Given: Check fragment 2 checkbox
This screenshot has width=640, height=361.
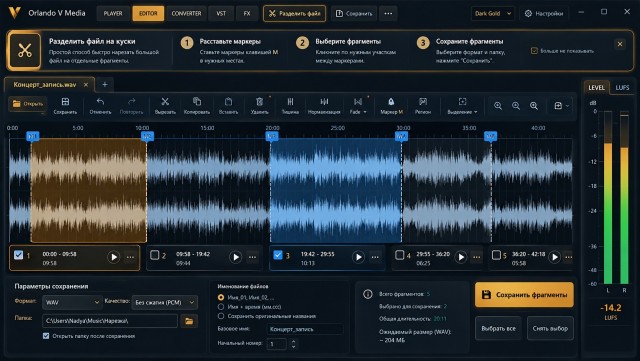Looking at the screenshot, I should click(154, 255).
